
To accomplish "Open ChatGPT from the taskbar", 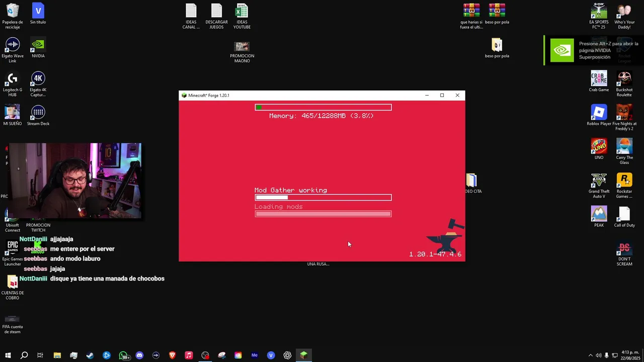I will 287,355.
